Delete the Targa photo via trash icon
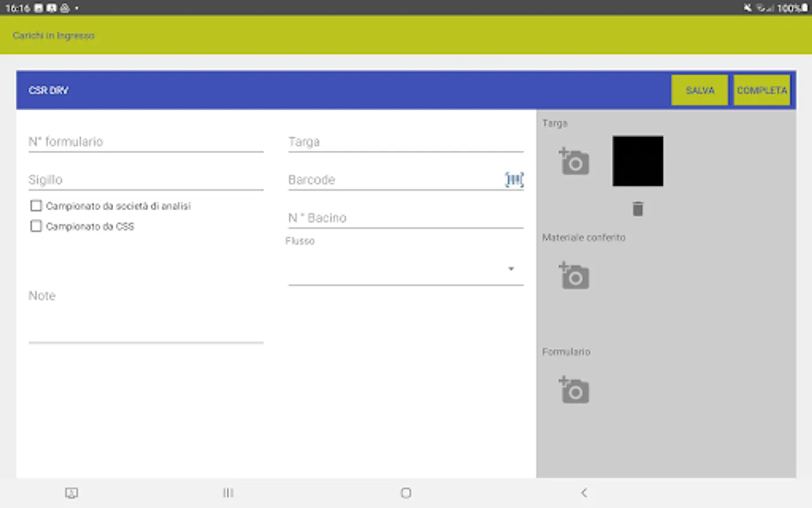812x508 pixels. click(638, 209)
